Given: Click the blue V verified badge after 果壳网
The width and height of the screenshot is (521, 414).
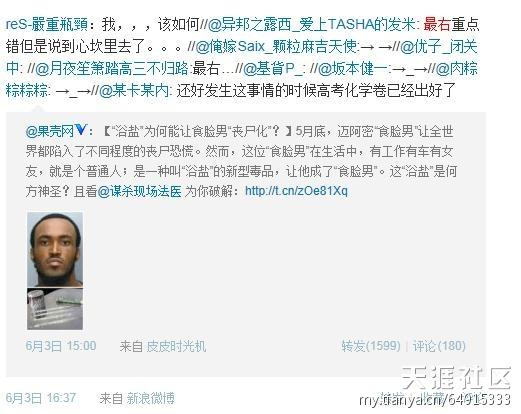Looking at the screenshot, I should click(x=81, y=130).
